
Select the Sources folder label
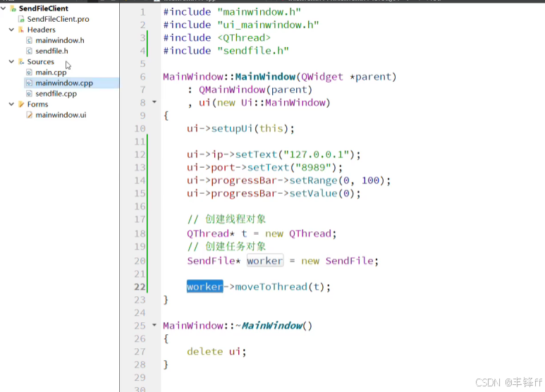41,62
